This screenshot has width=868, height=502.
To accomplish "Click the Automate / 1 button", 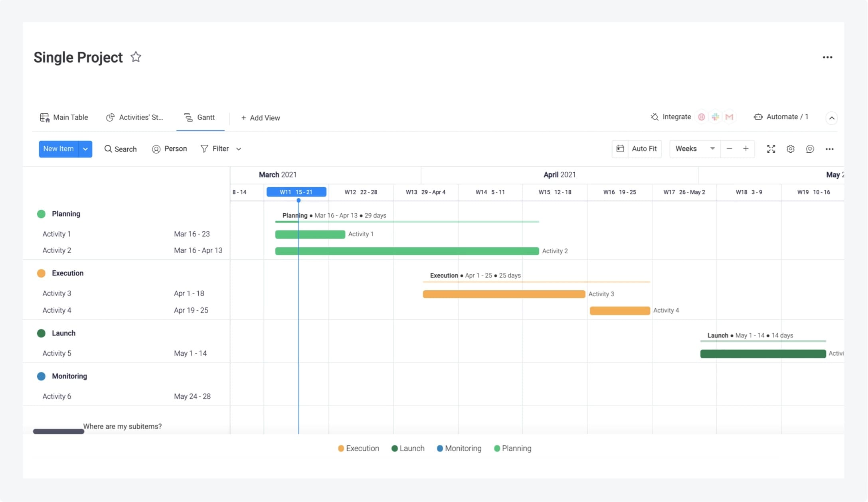I will 781,116.
